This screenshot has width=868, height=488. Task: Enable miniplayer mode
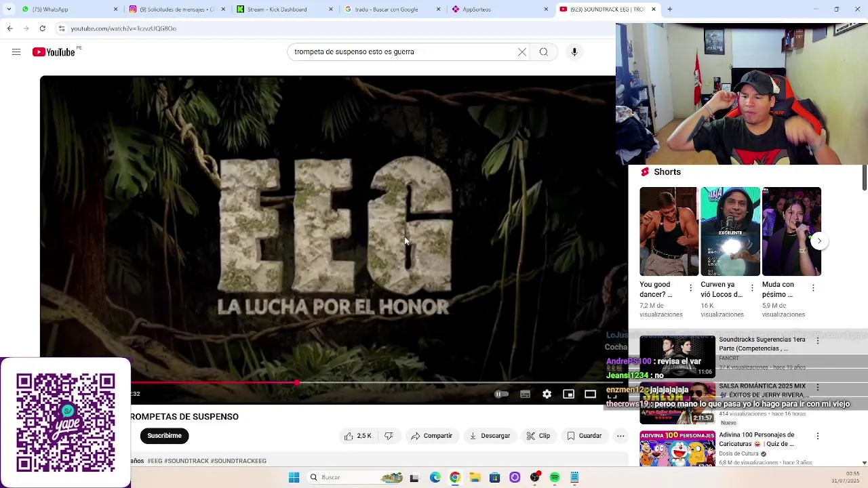click(x=568, y=394)
